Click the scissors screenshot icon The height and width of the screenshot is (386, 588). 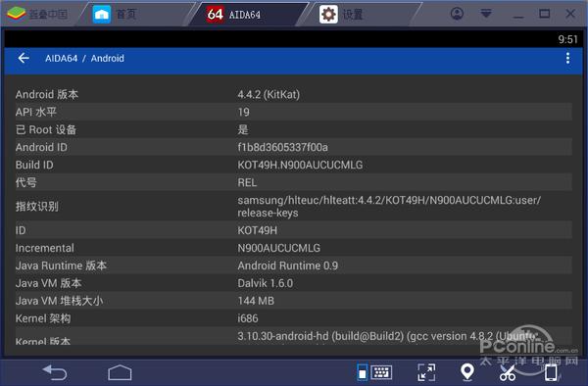[x=508, y=372]
